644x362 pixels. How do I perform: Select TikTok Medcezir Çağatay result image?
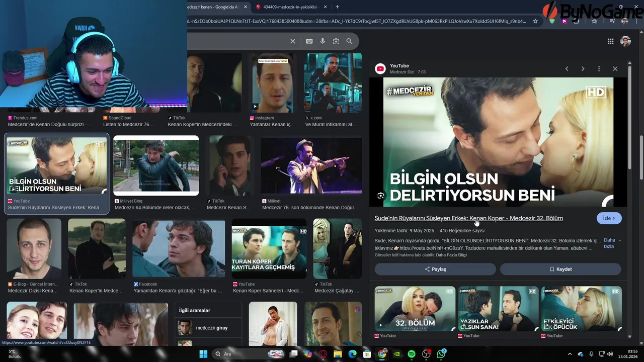[338, 248]
